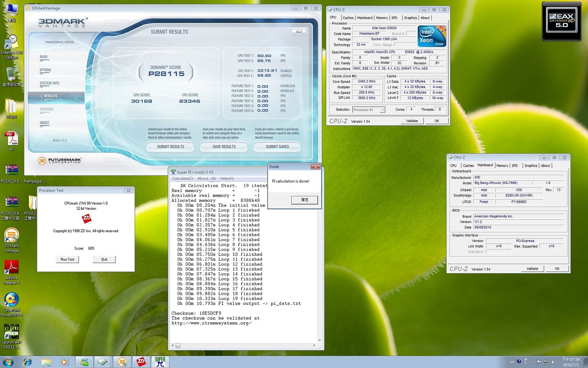Switch to Memory tab in the CPU window of CPU-Z
Image resolution: width=588 pixels, height=368 pixels.
[x=382, y=18]
